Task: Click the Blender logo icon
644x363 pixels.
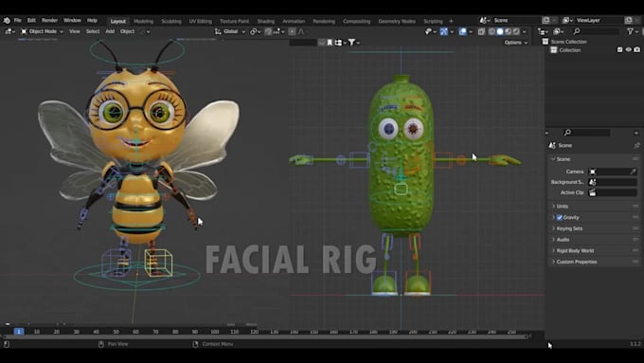Action: [7, 21]
